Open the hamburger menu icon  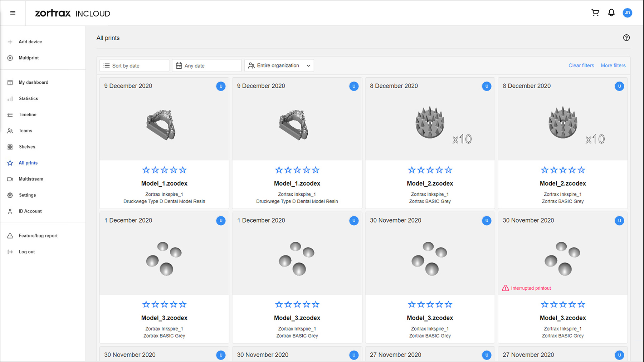[13, 13]
